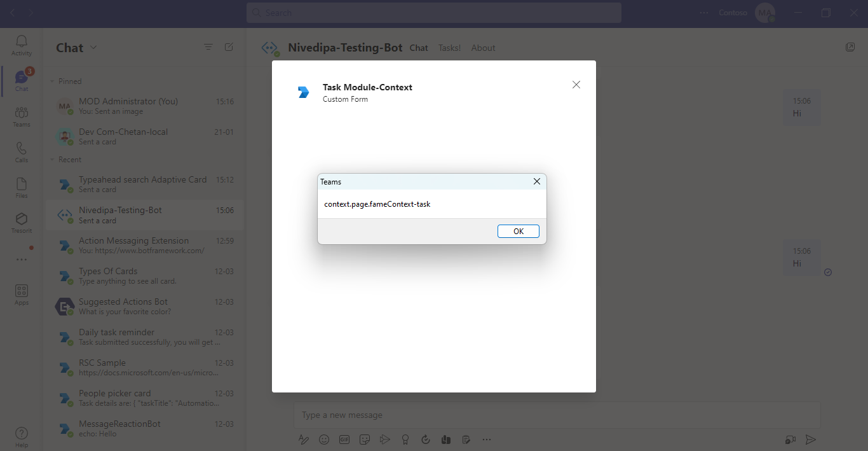Open the emoji picker in compose toolbar
Viewport: 868px width, 451px height.
click(x=324, y=439)
